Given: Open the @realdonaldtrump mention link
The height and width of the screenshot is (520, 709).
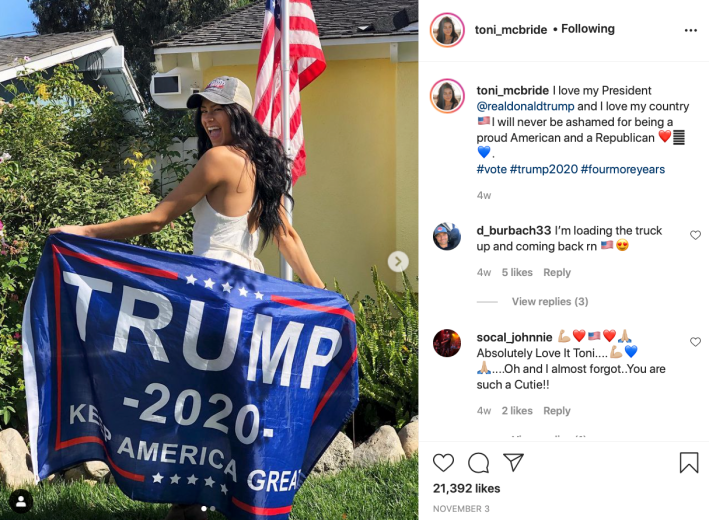Looking at the screenshot, I should (525, 106).
